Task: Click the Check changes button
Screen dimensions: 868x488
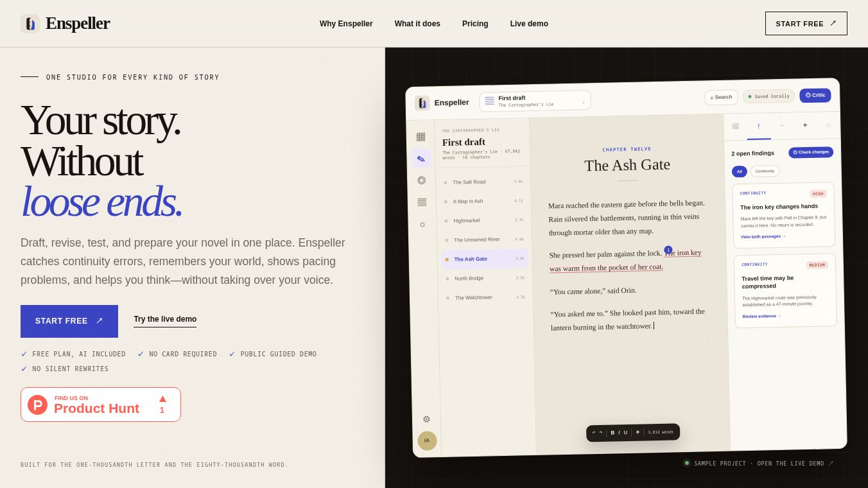Action: pos(811,152)
